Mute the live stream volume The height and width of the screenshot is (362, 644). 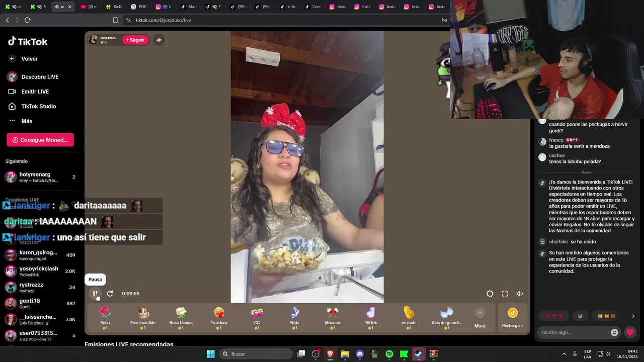(x=520, y=294)
